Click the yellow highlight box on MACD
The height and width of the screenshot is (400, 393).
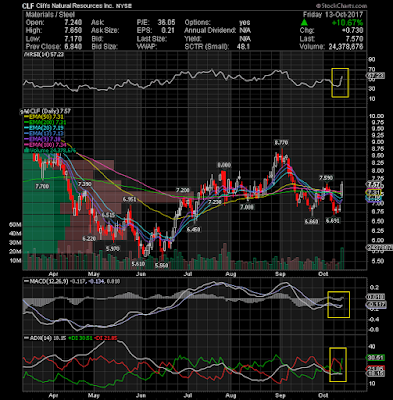[339, 304]
